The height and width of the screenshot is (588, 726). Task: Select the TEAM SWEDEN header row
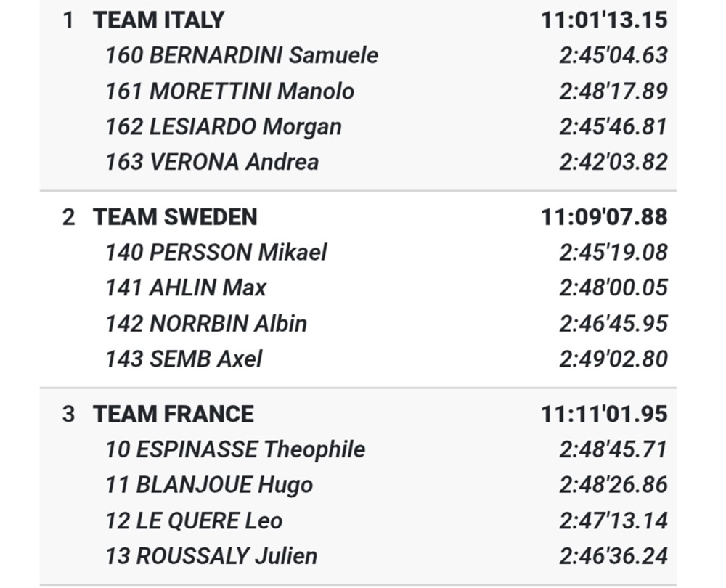coord(358,216)
